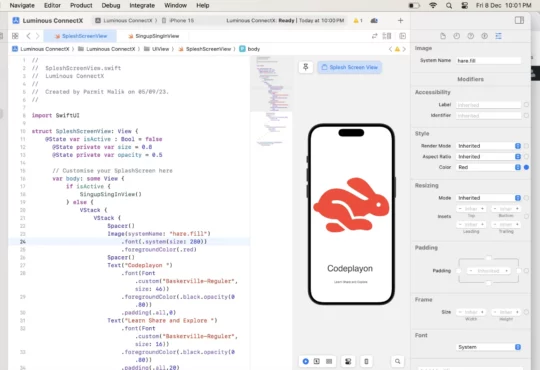
Task: Open the Navigate menu
Action: (x=22, y=6)
